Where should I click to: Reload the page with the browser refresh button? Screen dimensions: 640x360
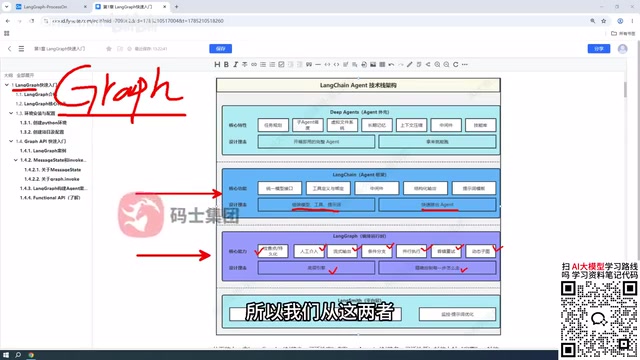32,21
